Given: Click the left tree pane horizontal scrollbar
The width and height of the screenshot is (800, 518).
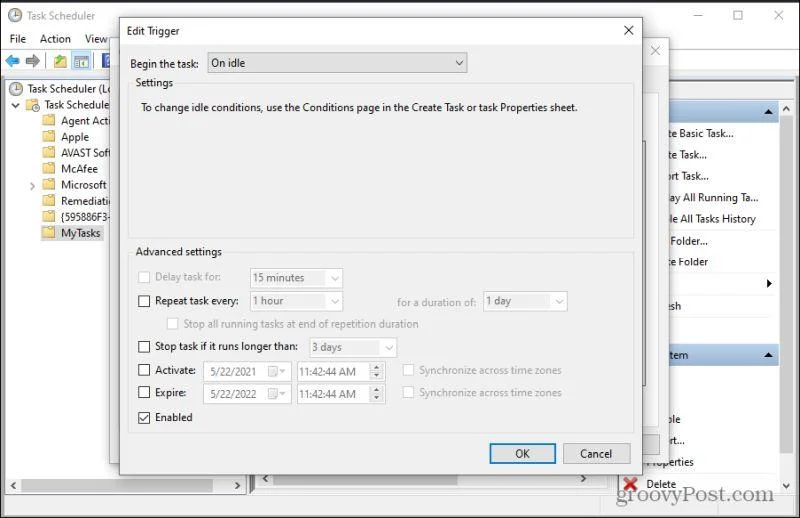Looking at the screenshot, I should coord(117,485).
